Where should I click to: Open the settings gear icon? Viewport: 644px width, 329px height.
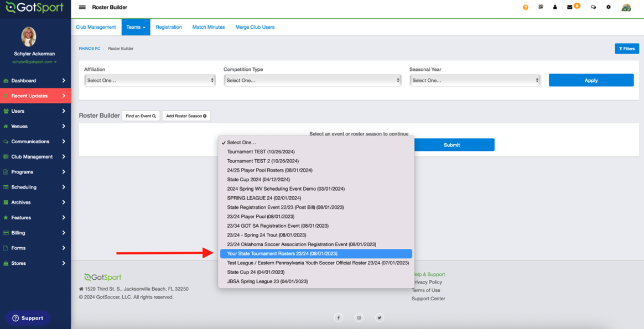609,7
